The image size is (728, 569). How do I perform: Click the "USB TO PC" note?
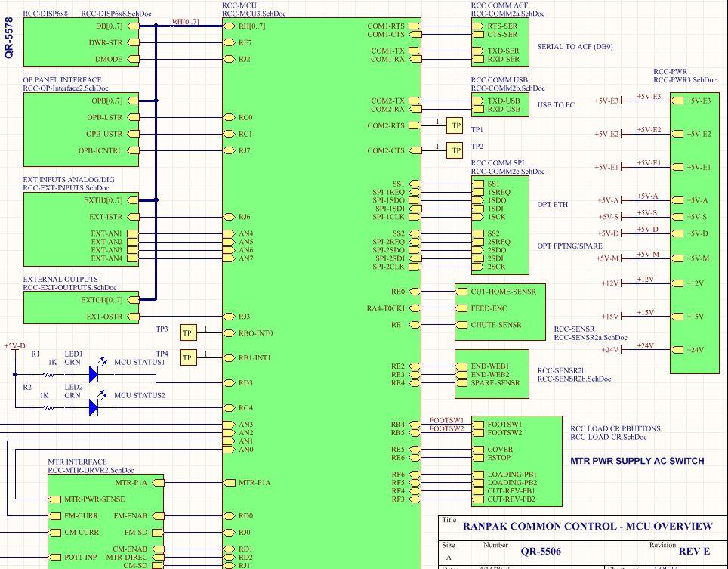tap(556, 104)
